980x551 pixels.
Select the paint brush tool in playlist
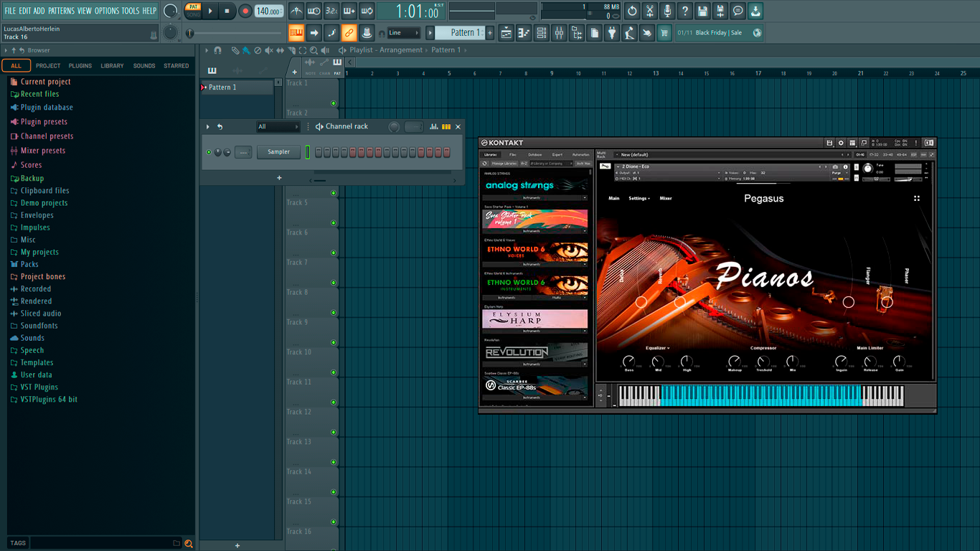[x=246, y=50]
